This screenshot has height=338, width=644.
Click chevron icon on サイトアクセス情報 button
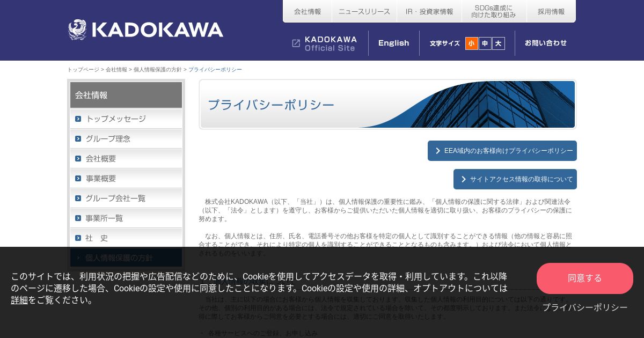(x=464, y=179)
